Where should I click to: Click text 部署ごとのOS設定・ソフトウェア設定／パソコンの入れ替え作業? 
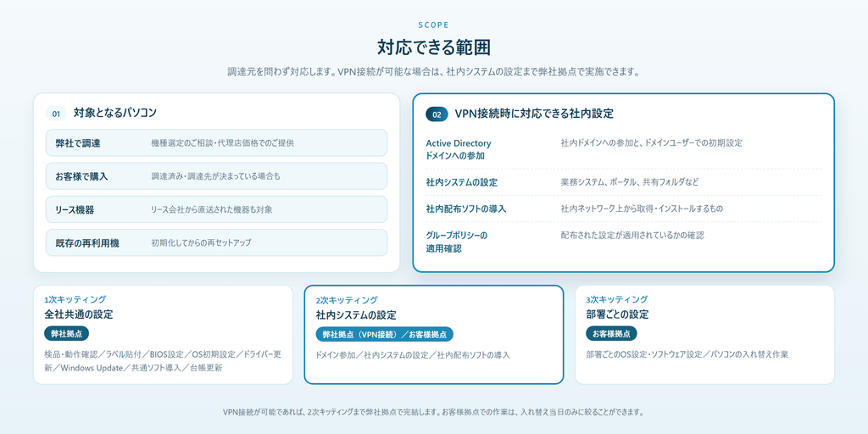687,354
